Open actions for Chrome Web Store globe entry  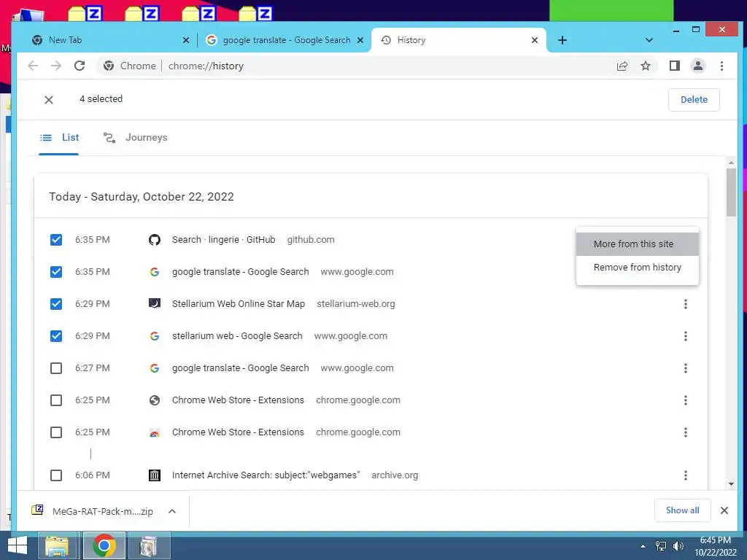(686, 400)
